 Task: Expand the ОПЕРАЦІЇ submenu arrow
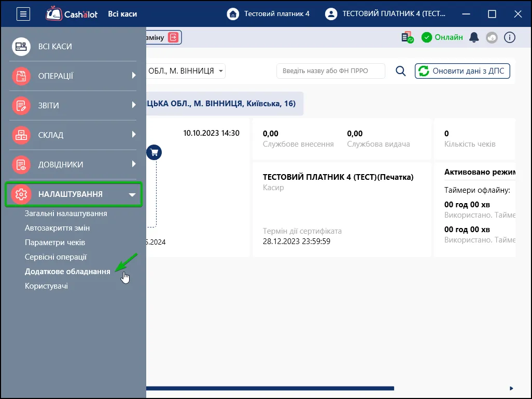coord(134,75)
